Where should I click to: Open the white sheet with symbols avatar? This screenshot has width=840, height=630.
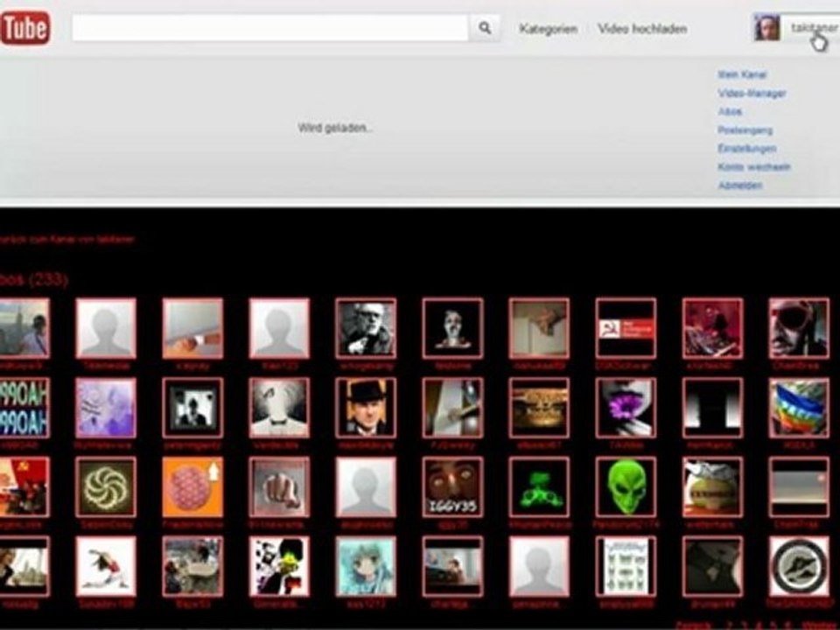tap(626, 566)
